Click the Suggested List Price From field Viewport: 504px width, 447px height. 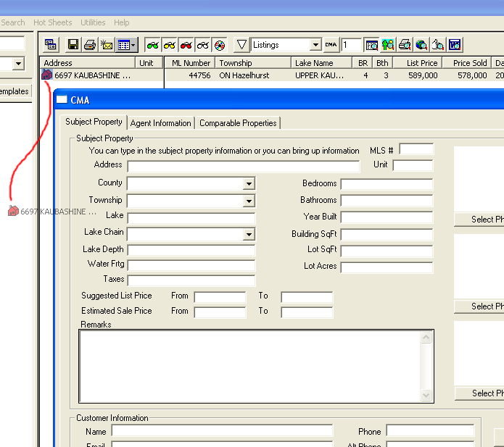(x=220, y=297)
